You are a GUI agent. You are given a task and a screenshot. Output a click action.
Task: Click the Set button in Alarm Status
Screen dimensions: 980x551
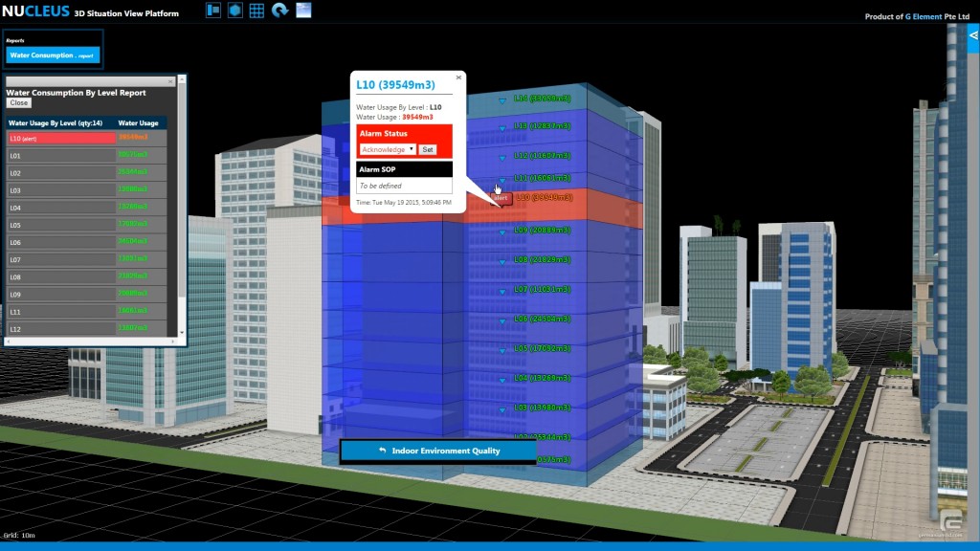tap(428, 149)
